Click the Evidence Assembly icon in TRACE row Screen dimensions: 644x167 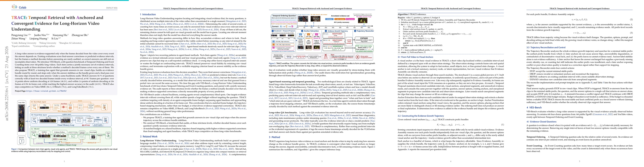coord(73,137)
